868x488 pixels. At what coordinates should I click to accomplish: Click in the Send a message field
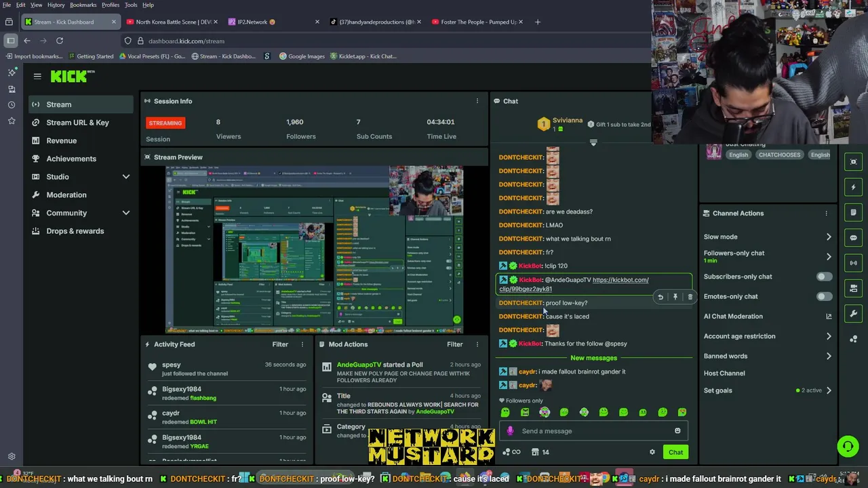[x=593, y=431]
